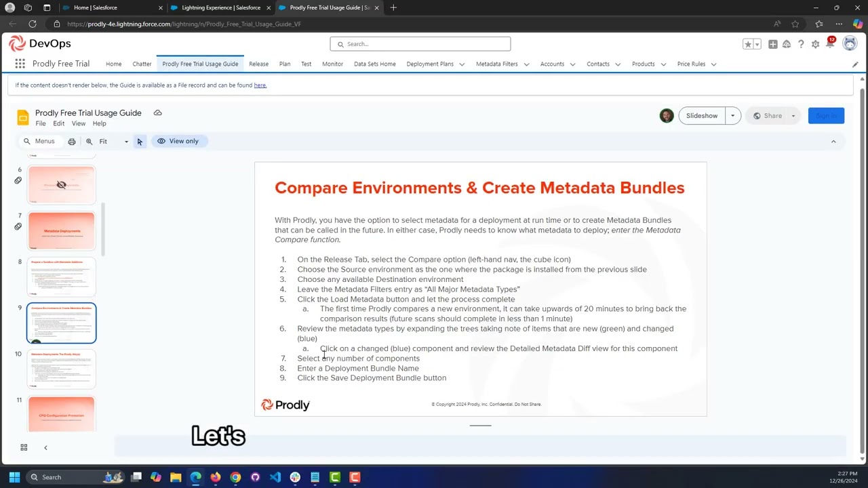Open the File menu in Slides

click(41, 123)
